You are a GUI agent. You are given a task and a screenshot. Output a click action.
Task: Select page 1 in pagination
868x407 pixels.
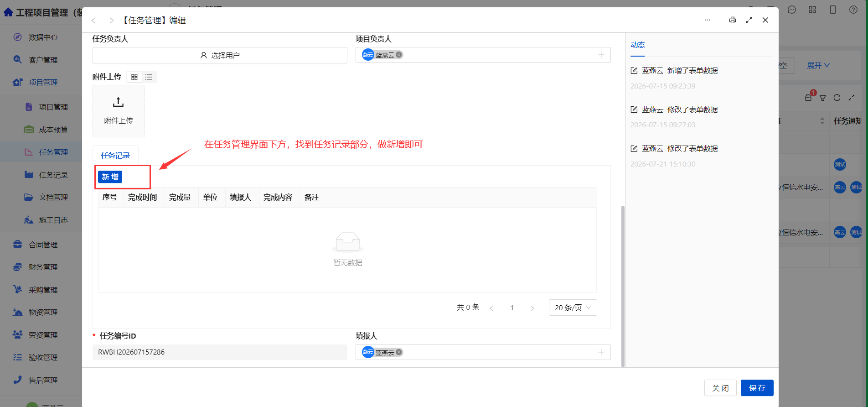click(512, 308)
